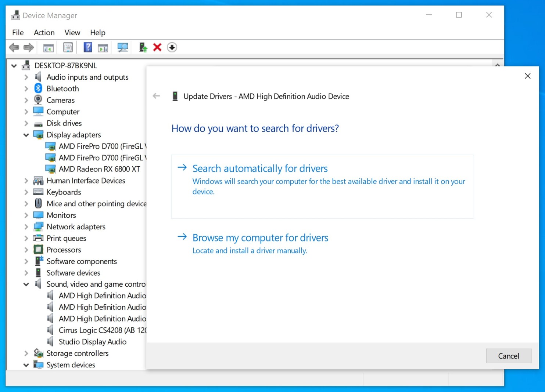This screenshot has width=545, height=392.
Task: Collapse the System devices category
Action: (x=26, y=365)
